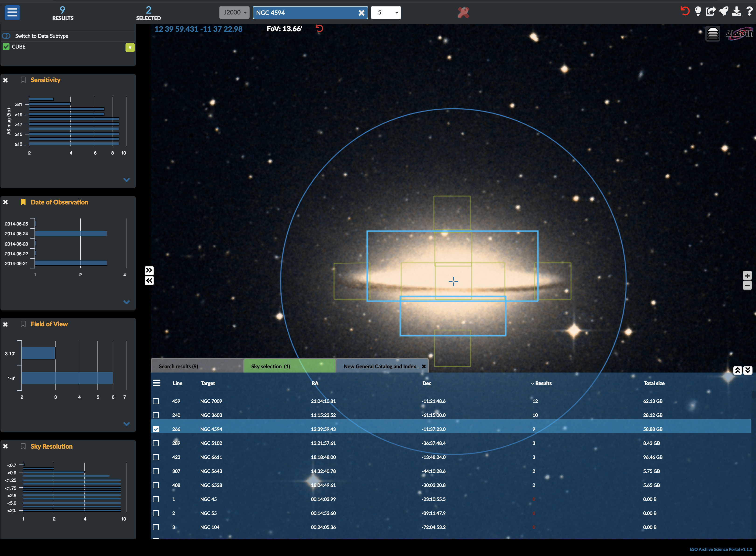Collapse side panel with double left arrows
The image size is (756, 556).
[149, 281]
